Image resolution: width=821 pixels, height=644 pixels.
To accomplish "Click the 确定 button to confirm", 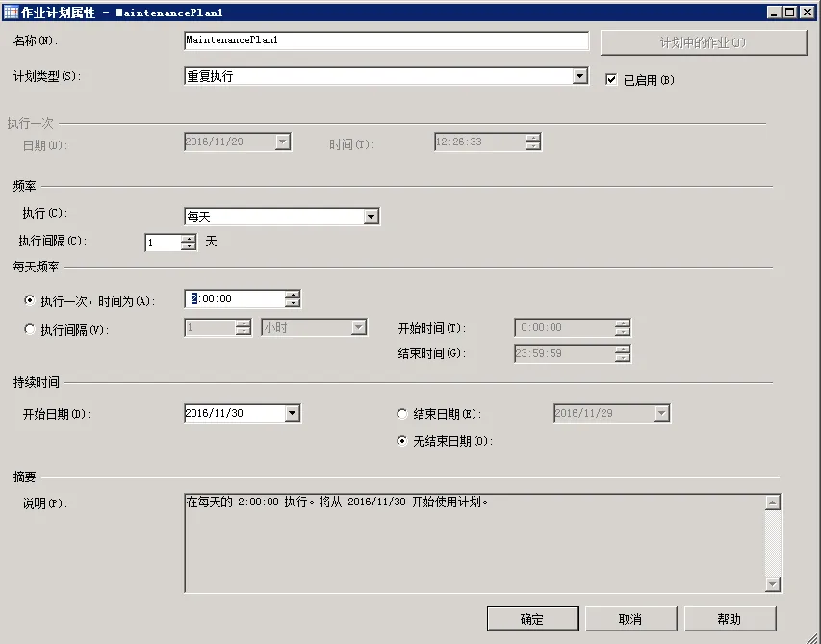I will [x=532, y=619].
